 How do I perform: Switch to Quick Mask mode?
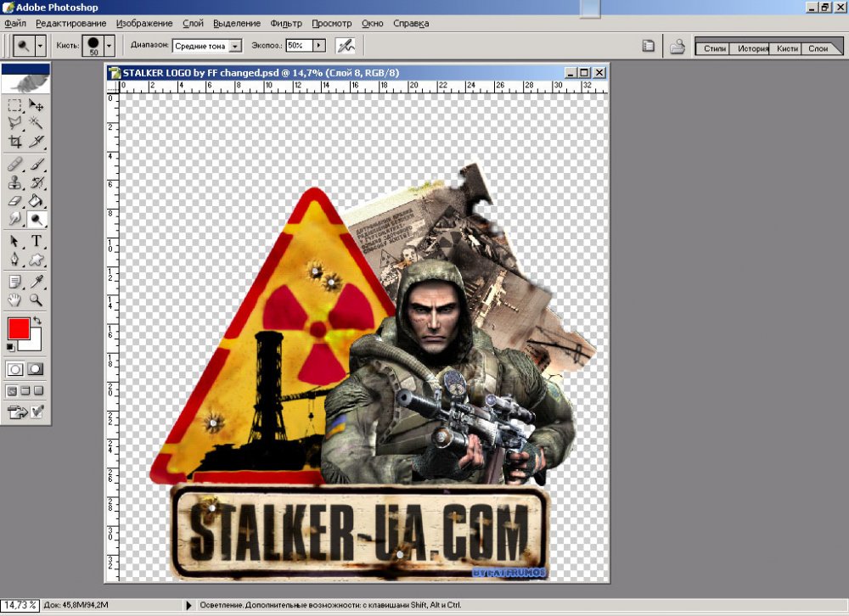36,369
